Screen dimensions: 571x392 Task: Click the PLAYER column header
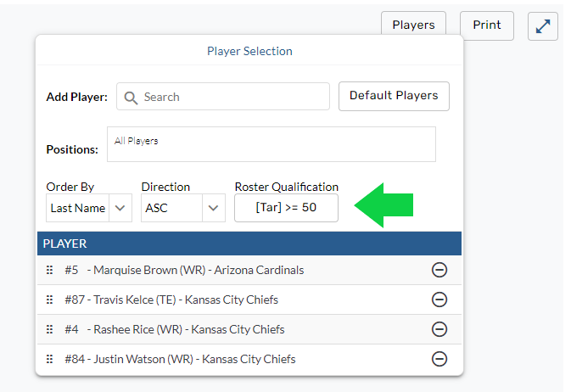[249, 244]
